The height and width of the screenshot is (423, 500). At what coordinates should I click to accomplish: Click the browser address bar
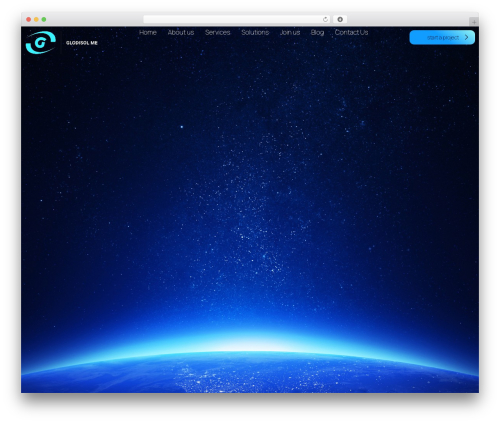click(x=237, y=19)
